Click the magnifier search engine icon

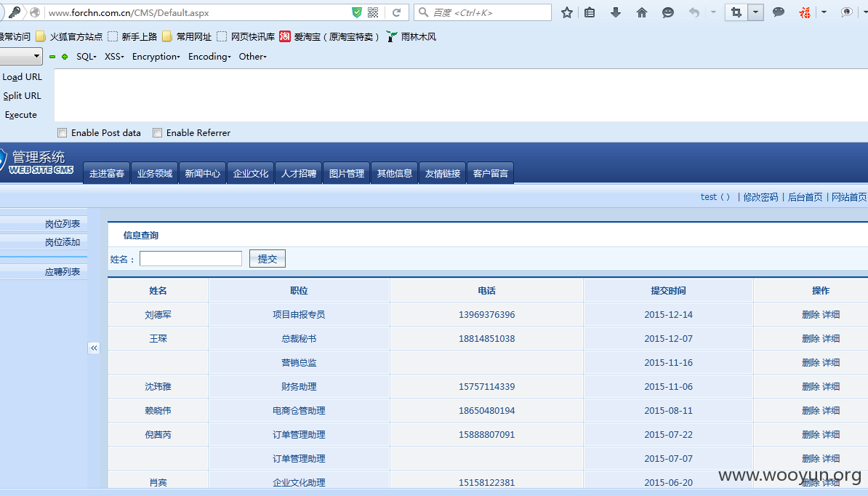pos(424,12)
